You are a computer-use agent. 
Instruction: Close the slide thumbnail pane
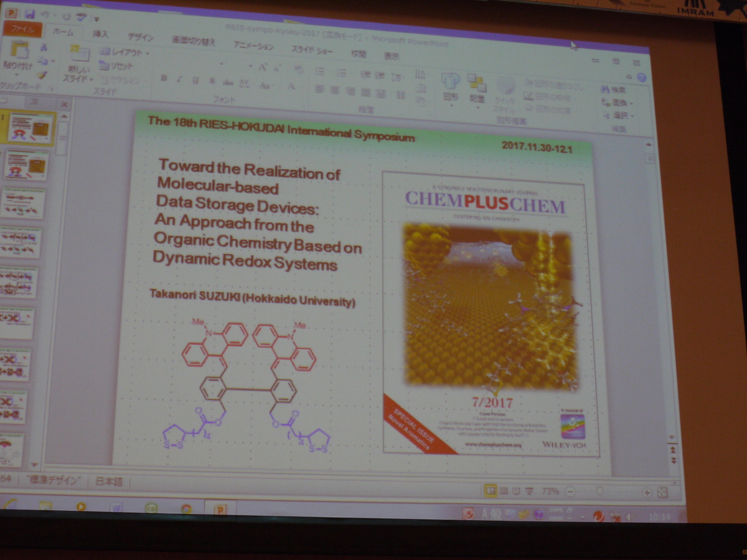(64, 105)
